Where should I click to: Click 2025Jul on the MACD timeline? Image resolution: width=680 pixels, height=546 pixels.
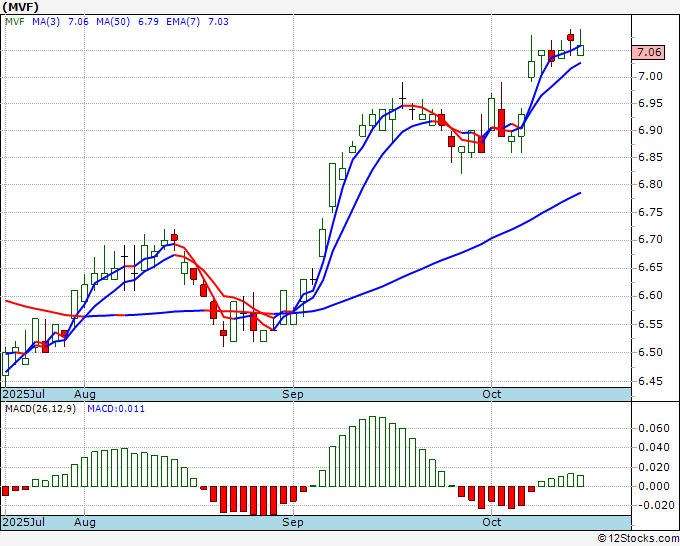click(23, 522)
